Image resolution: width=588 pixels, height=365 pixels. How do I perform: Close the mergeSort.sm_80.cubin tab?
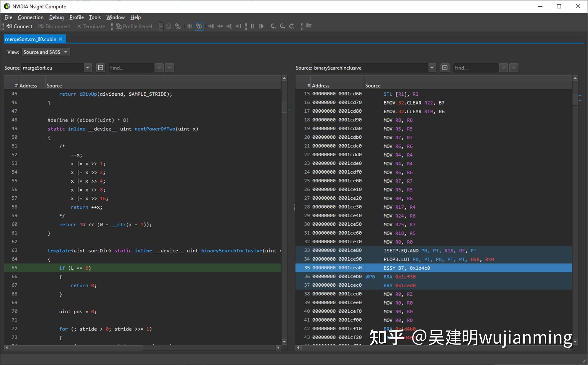(60, 39)
